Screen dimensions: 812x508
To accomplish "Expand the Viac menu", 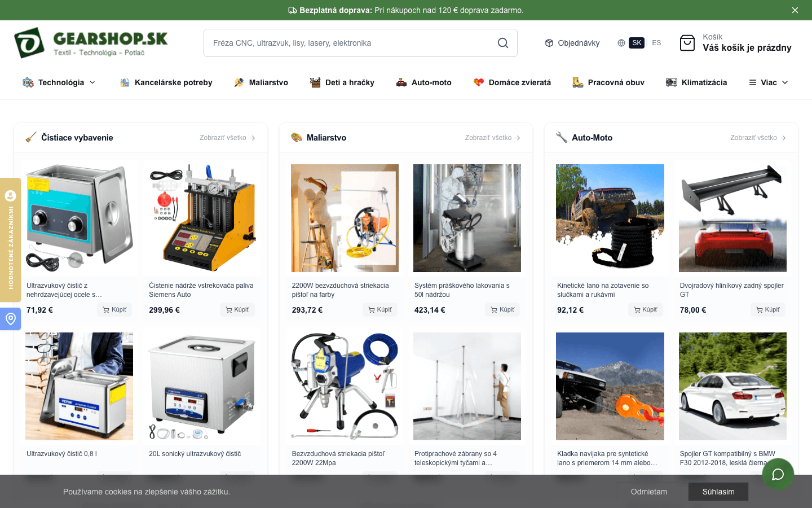I will point(768,82).
